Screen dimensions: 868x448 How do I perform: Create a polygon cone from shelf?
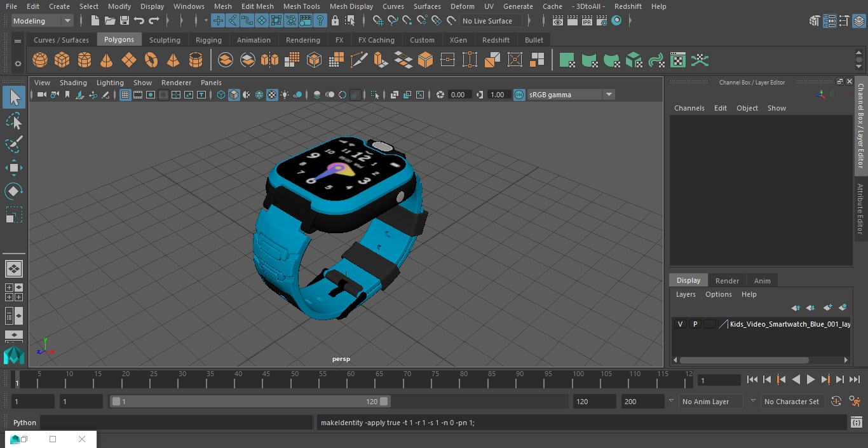click(x=107, y=60)
